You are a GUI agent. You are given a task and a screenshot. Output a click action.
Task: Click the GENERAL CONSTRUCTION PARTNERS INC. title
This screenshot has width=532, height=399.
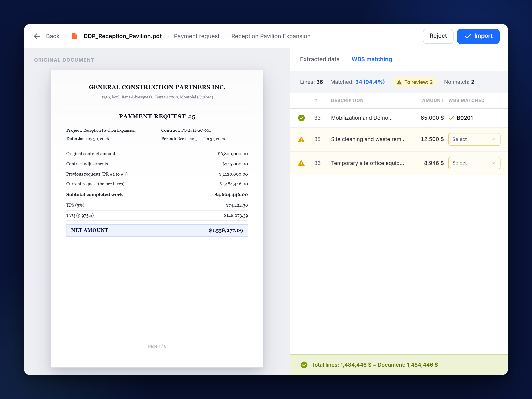pyautogui.click(x=157, y=87)
